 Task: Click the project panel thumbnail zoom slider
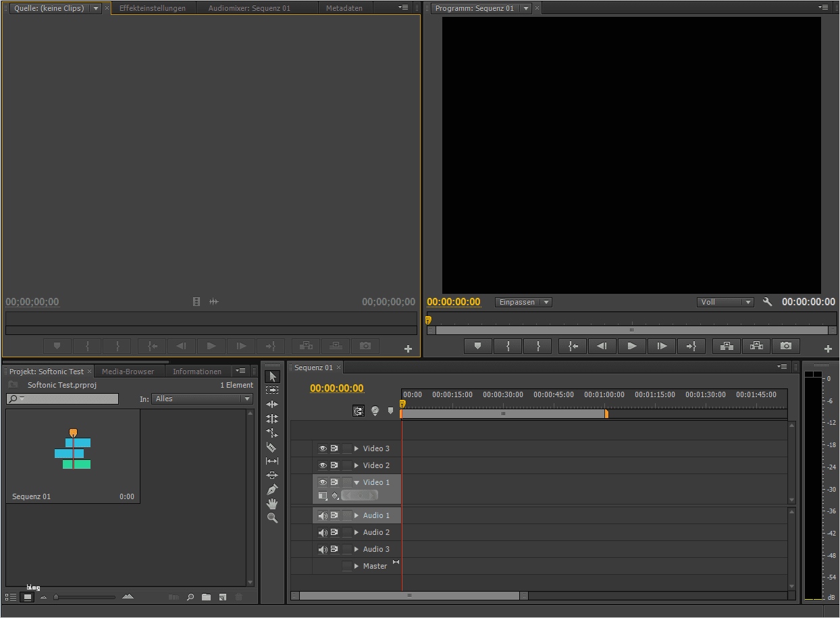pyautogui.click(x=84, y=597)
